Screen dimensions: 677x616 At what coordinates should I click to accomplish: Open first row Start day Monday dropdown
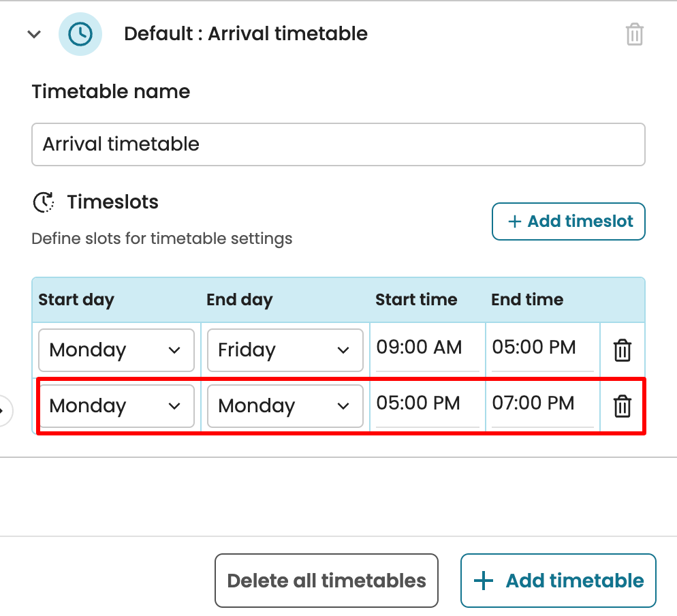tap(116, 350)
